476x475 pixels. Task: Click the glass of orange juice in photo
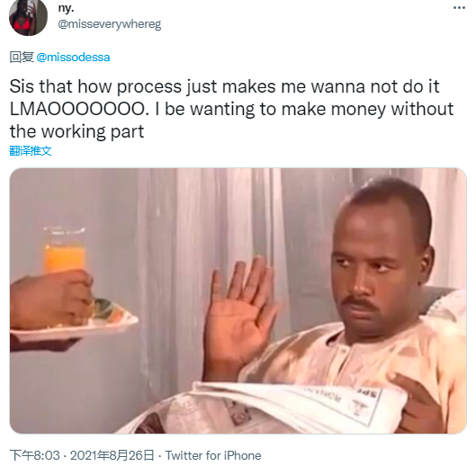[65, 251]
